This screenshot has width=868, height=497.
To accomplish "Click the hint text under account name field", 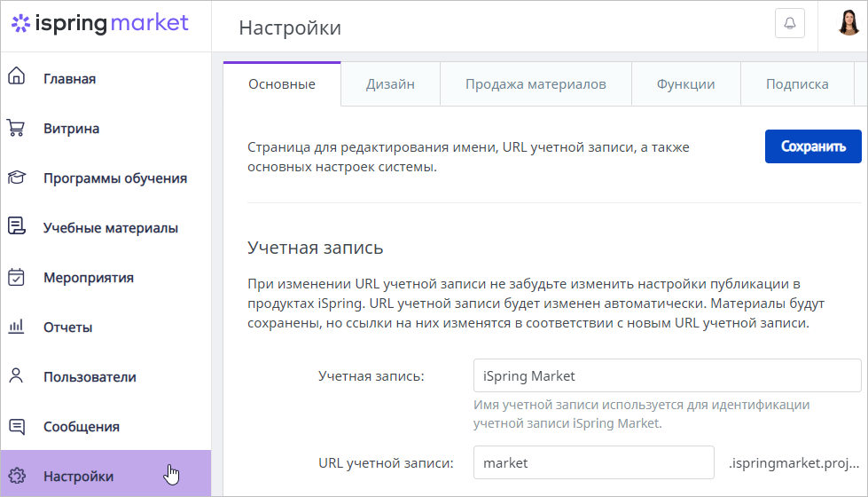I will point(641,414).
